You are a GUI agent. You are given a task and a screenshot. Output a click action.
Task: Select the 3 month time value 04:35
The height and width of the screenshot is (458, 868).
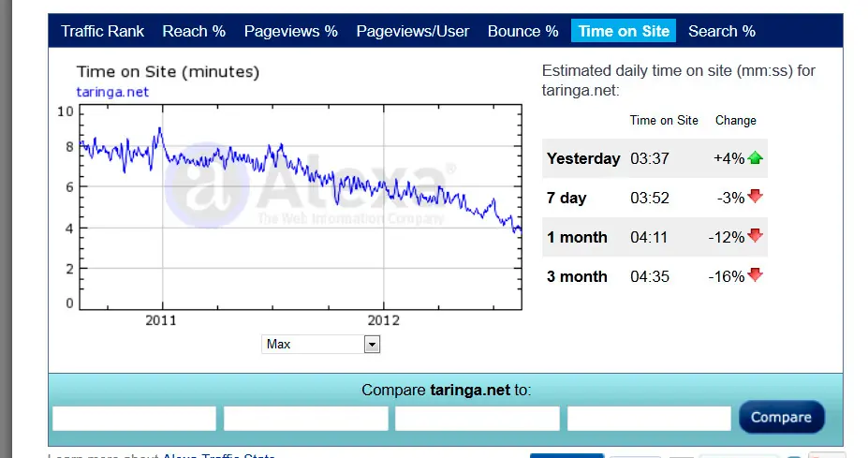pyautogui.click(x=649, y=277)
